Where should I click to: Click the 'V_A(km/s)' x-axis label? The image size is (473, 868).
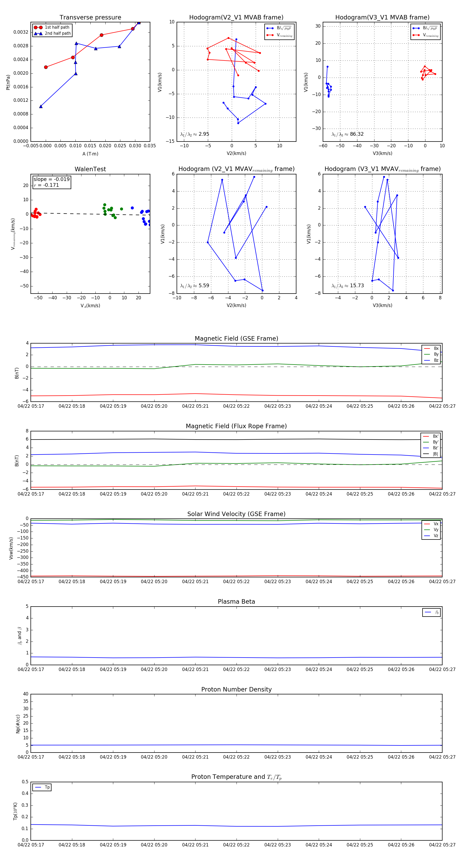90,306
